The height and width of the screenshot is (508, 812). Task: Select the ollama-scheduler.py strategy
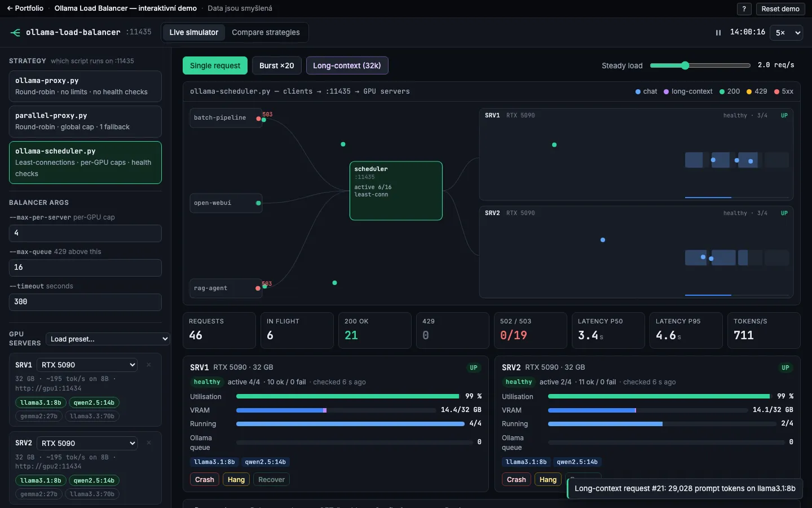click(85, 163)
